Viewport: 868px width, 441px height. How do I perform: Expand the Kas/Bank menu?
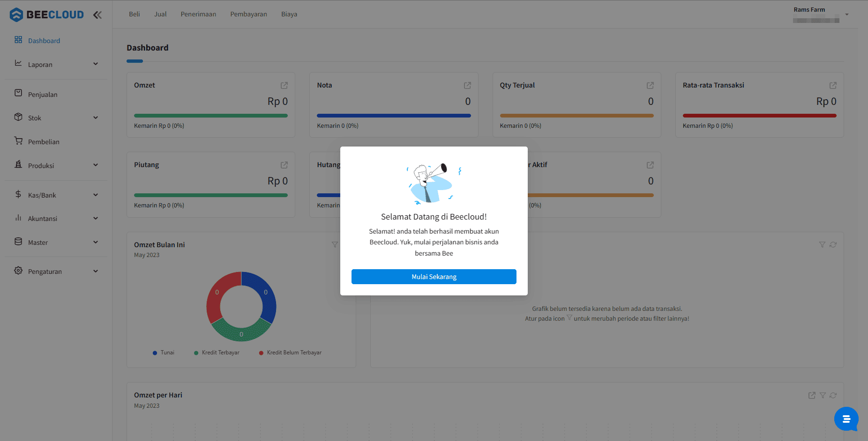96,195
